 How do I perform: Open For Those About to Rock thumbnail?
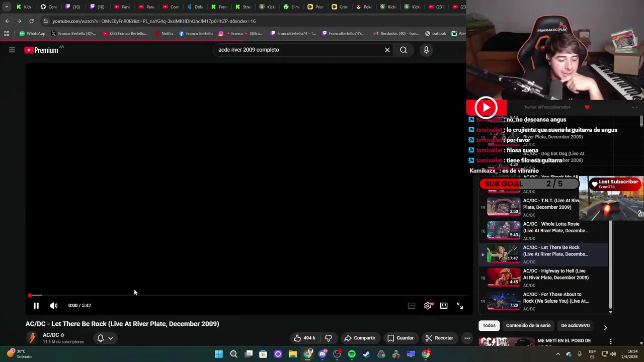pos(503,300)
